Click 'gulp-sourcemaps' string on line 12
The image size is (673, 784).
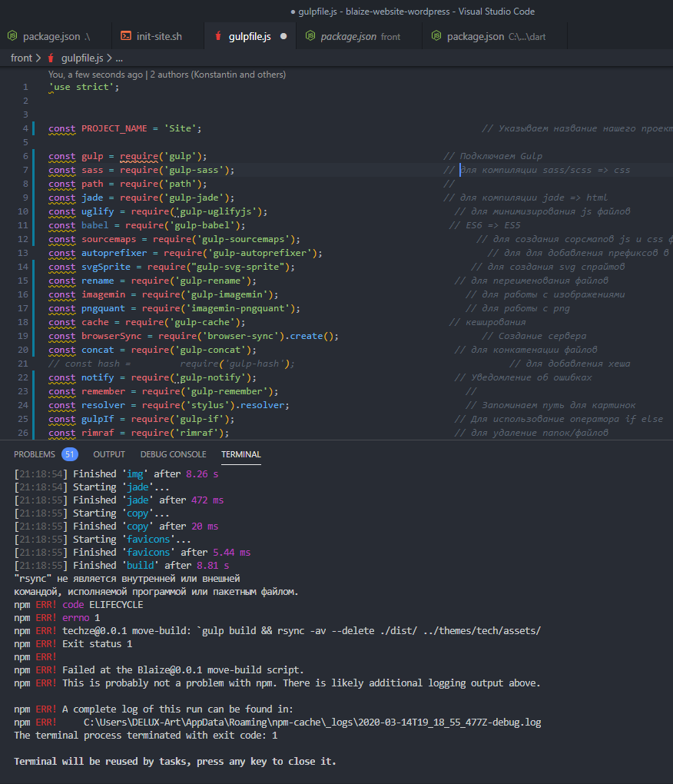coord(244,239)
